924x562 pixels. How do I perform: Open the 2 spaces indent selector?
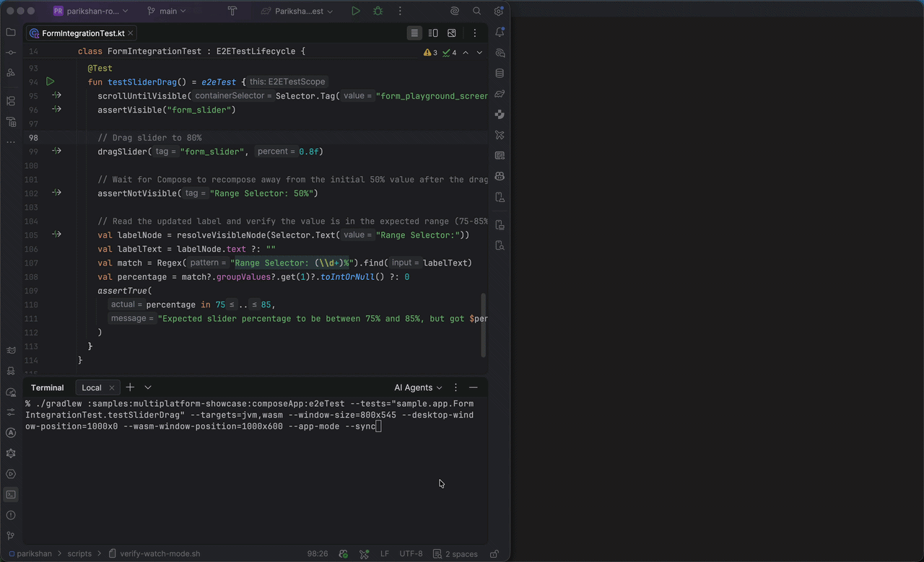(456, 554)
